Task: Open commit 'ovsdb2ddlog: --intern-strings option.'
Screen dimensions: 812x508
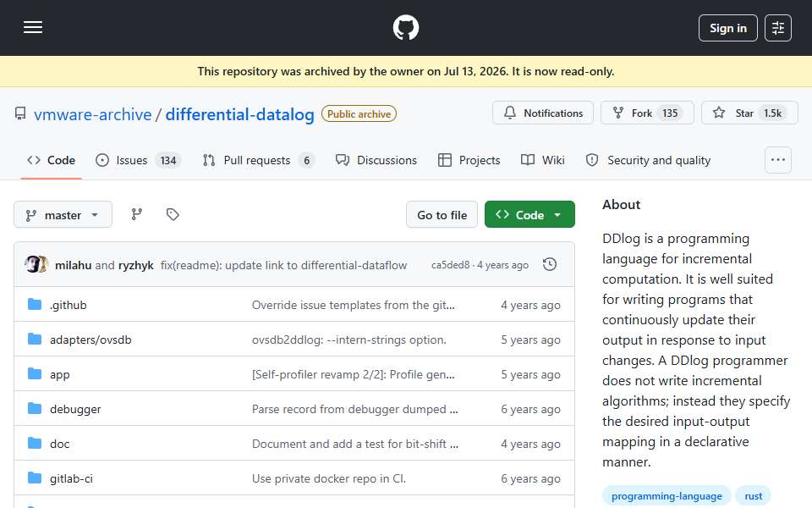Action: pos(349,340)
